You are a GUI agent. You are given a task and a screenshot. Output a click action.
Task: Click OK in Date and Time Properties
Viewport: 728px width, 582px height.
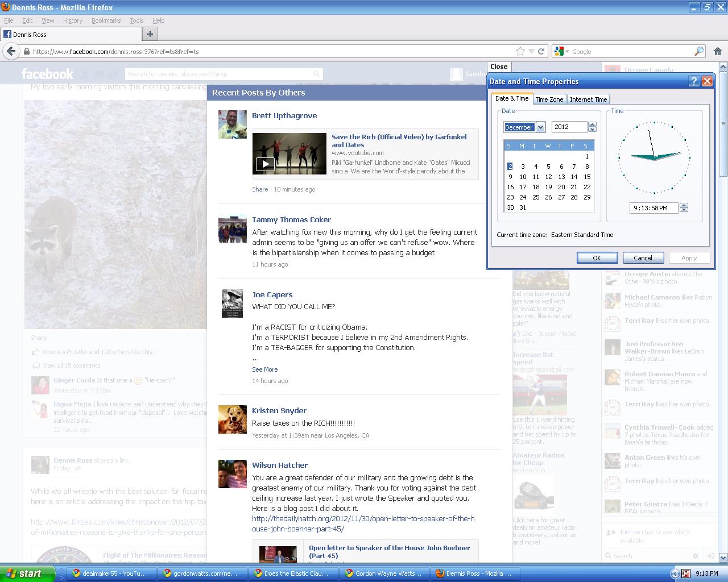click(597, 258)
